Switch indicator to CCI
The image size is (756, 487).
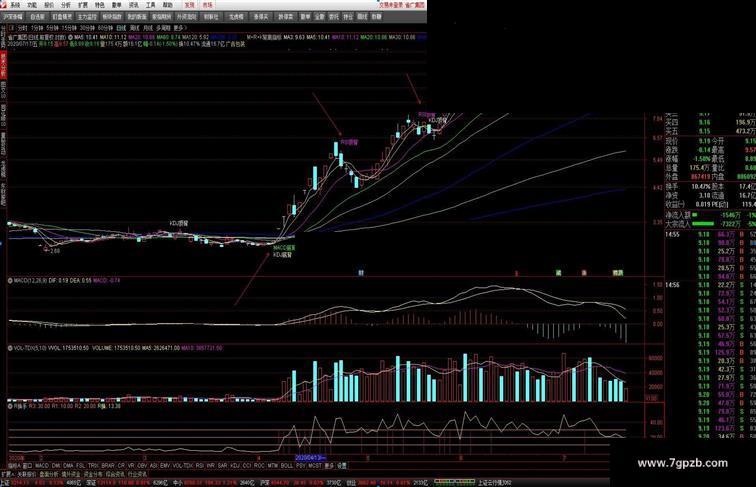[x=247, y=466]
